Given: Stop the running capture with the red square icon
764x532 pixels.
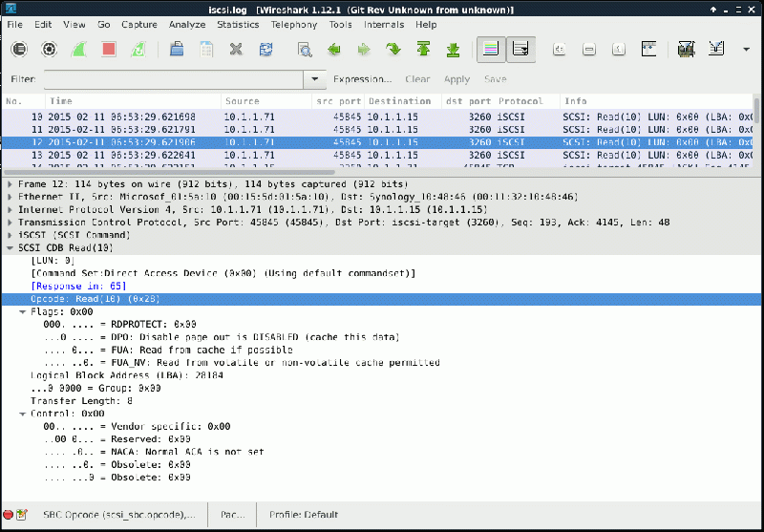Looking at the screenshot, I should [109, 50].
